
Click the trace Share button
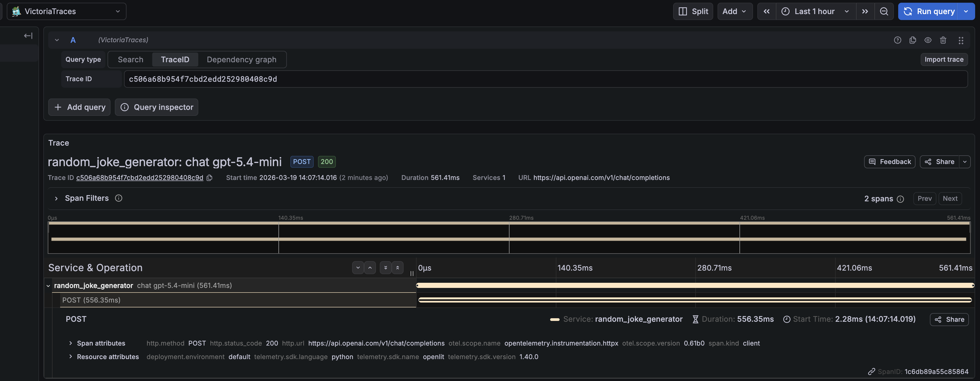(939, 162)
